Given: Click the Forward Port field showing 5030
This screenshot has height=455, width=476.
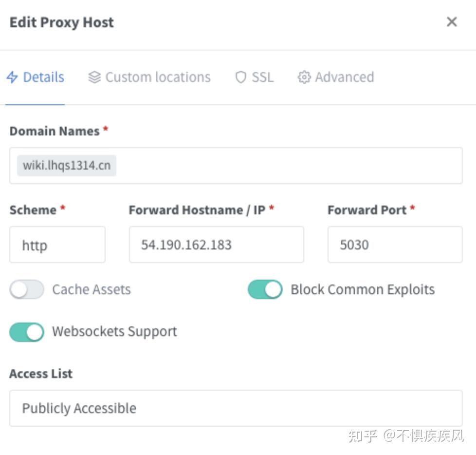Looking at the screenshot, I should tap(395, 245).
